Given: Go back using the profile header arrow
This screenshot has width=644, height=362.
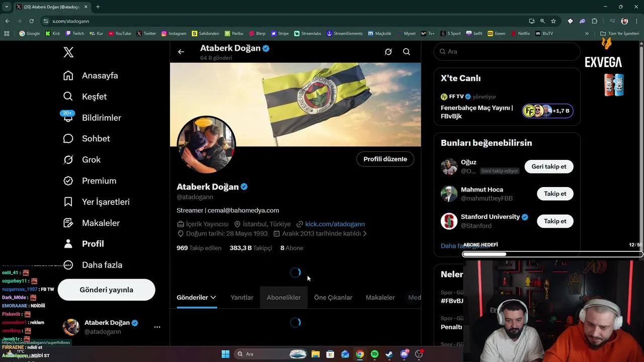Looking at the screenshot, I should 181,52.
